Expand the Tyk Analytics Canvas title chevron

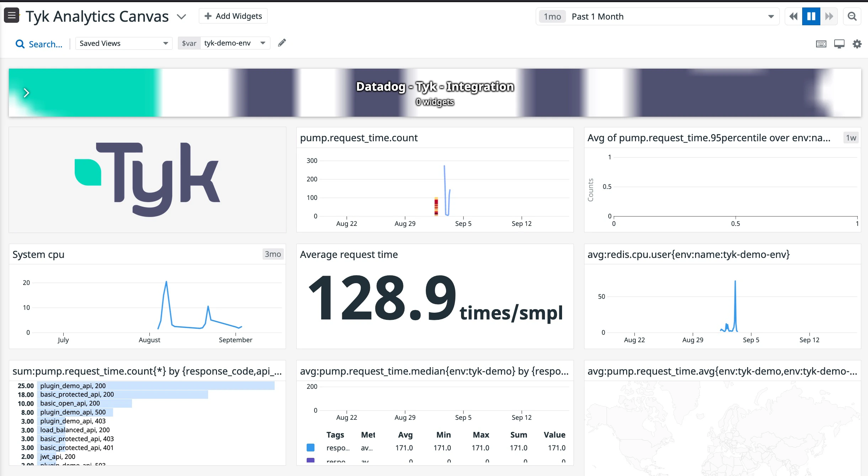coord(181,17)
